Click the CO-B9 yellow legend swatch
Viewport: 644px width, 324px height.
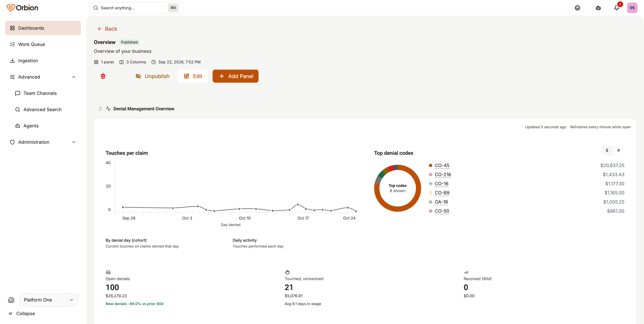431,193
